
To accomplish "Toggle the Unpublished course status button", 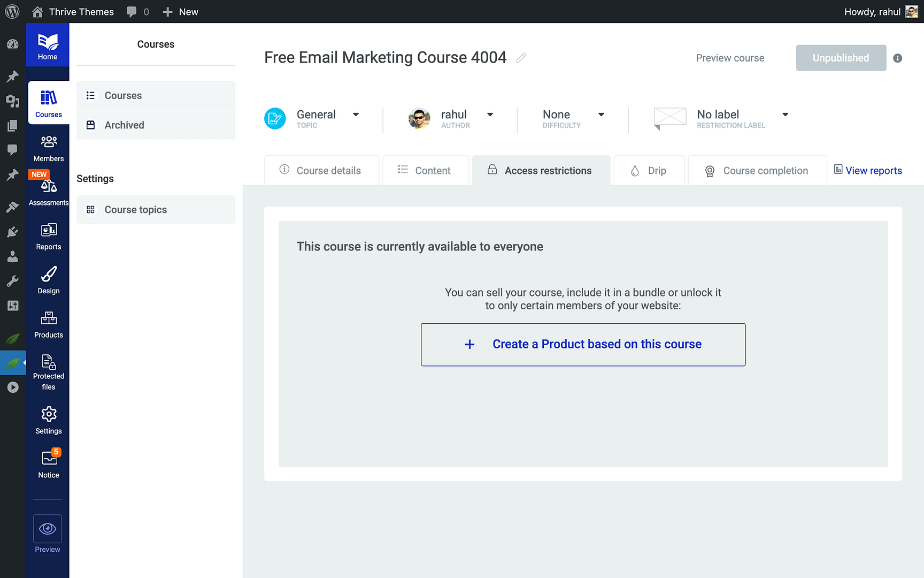I will click(x=841, y=58).
